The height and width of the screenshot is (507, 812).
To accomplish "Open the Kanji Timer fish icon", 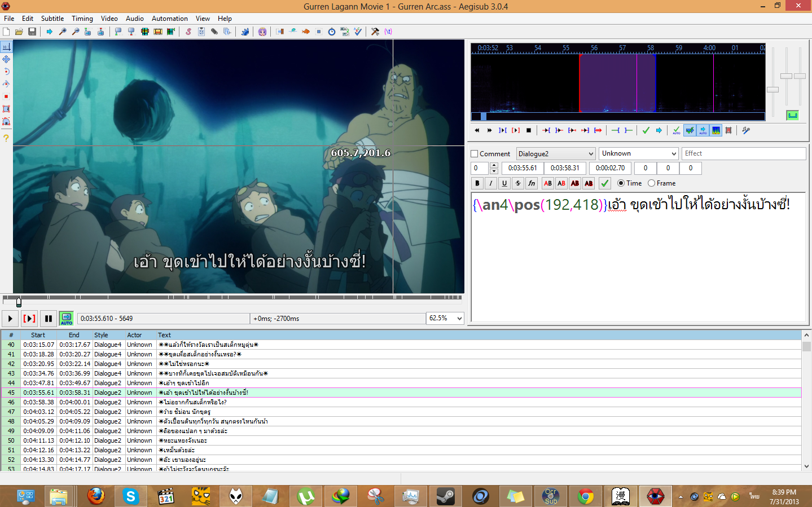I will (x=306, y=32).
